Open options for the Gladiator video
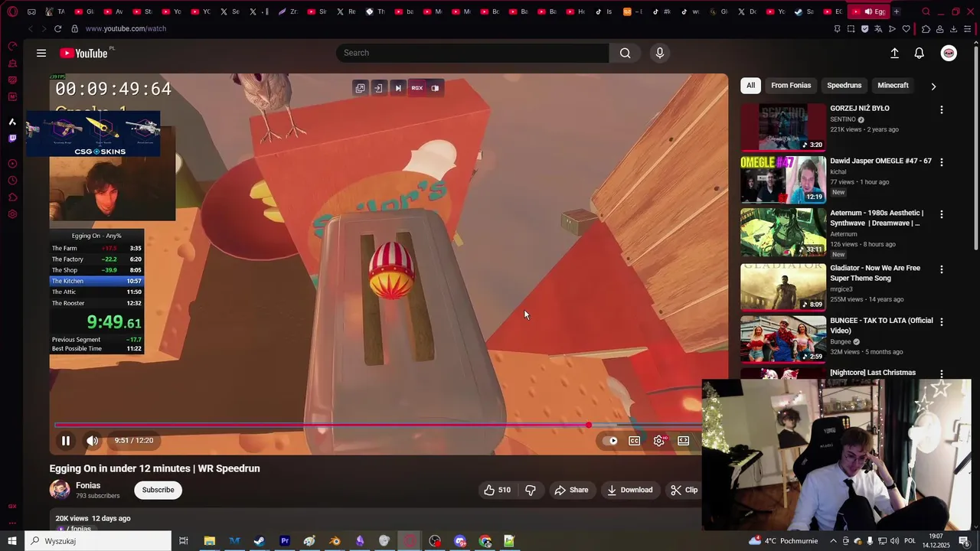 point(942,269)
